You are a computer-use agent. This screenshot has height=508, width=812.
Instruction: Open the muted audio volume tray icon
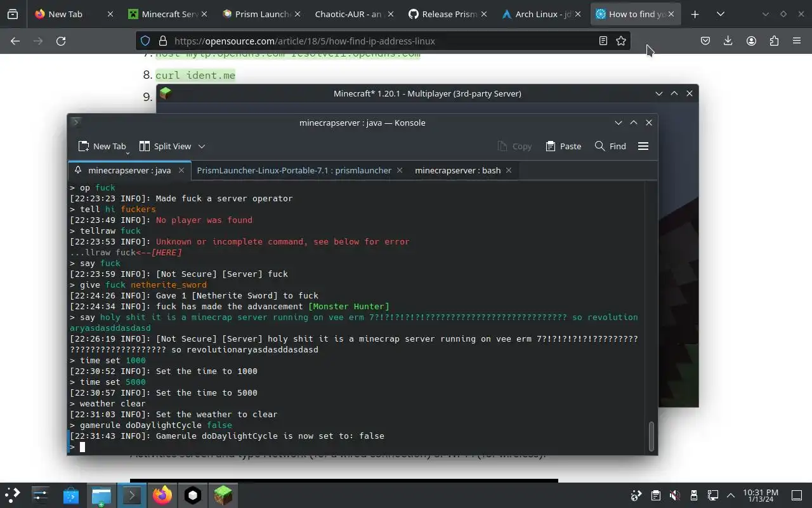675,495
